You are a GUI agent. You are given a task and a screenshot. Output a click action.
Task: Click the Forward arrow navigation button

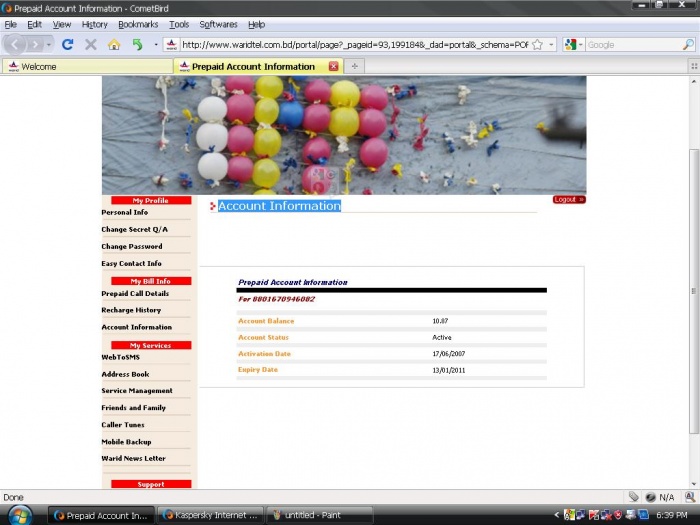tap(35, 45)
